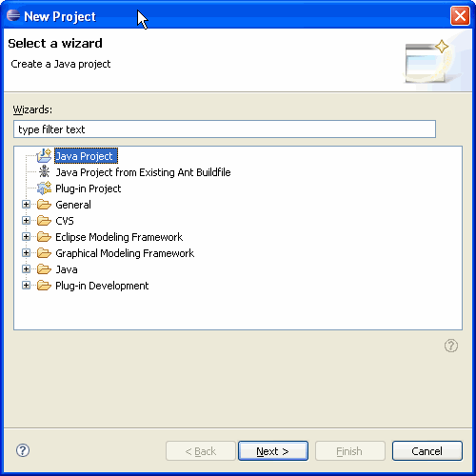The image size is (476, 476).
Task: Expand the CVS category
Action: click(x=26, y=221)
